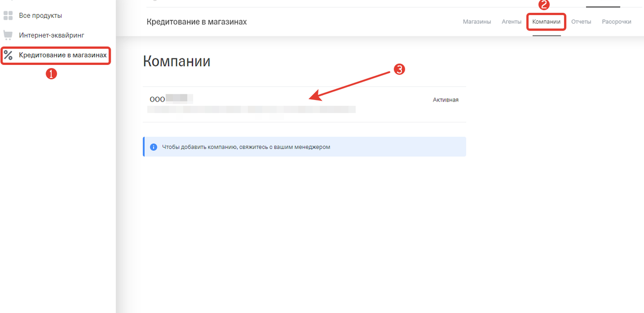Screen dimensions: 644x313
Task: Click the red number 2 marker
Action: tap(544, 5)
